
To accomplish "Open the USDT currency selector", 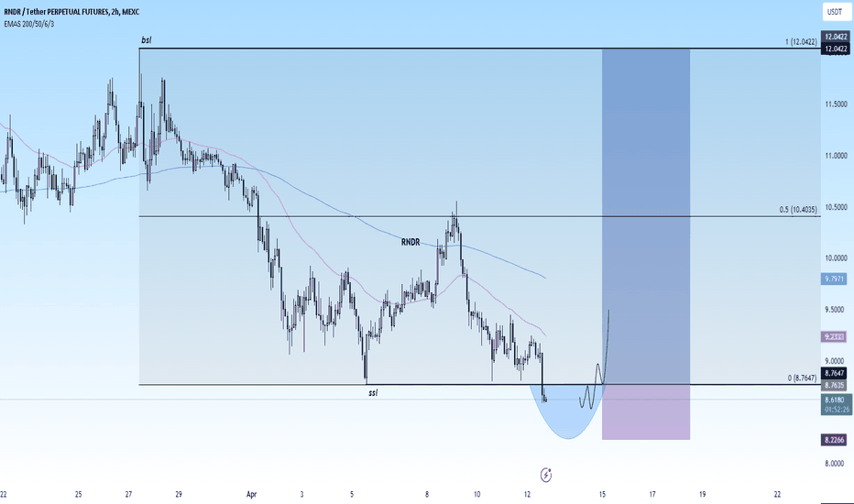I will click(835, 11).
